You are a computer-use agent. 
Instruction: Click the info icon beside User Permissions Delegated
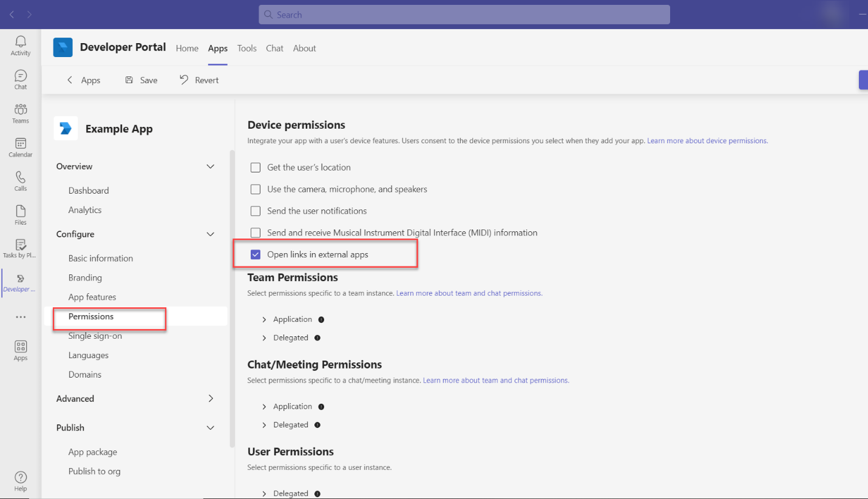coord(317,494)
